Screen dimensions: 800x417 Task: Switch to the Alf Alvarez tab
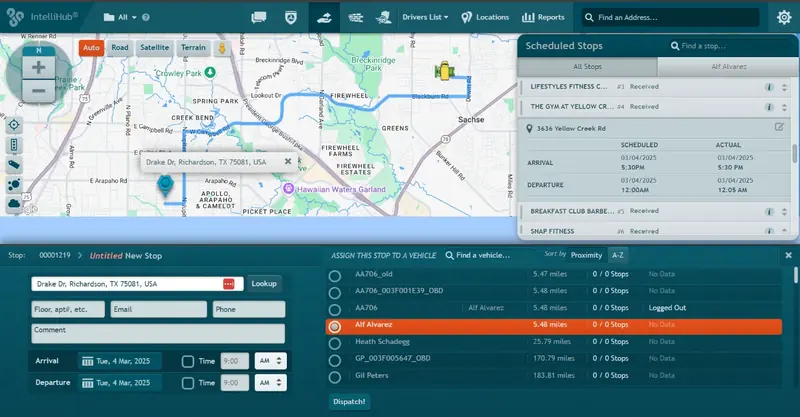(x=729, y=67)
